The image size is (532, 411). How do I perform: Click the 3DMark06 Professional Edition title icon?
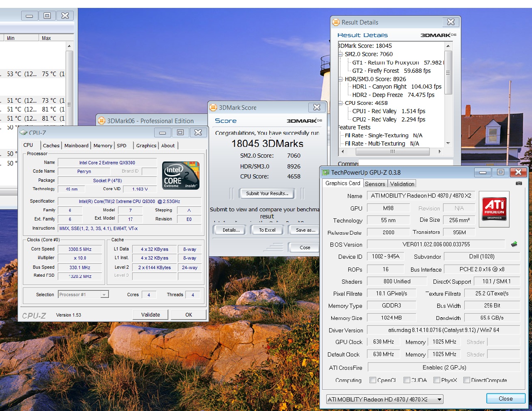point(101,121)
